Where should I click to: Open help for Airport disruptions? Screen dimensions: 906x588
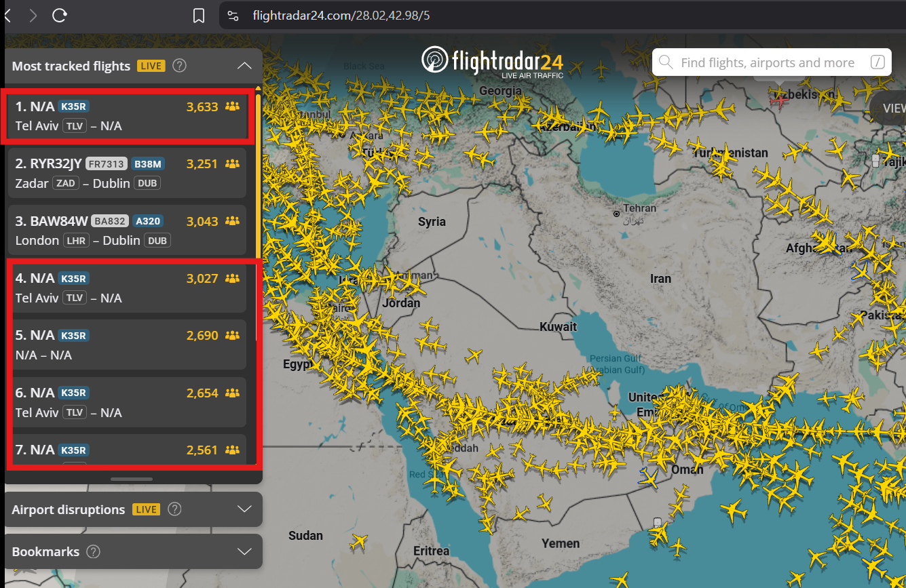[174, 509]
